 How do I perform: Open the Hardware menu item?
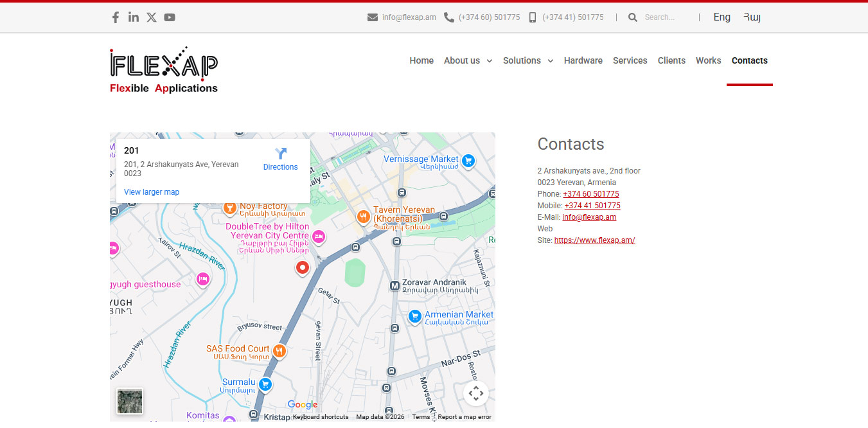583,60
